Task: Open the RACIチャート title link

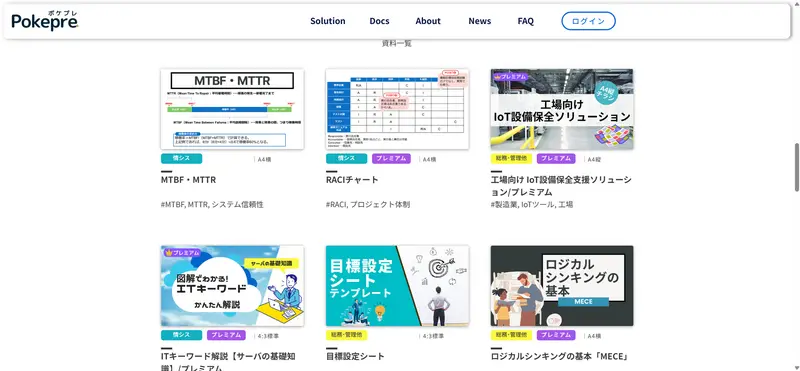Action: [352, 180]
